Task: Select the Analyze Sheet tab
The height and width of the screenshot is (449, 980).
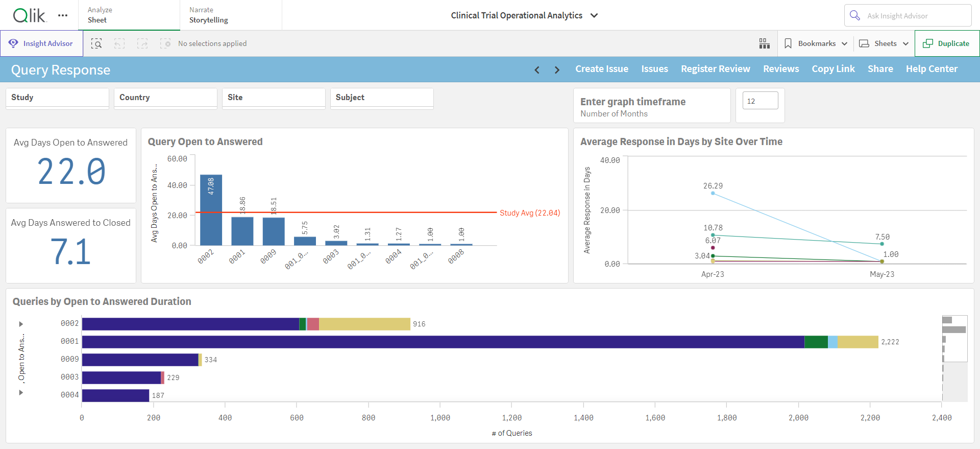Action: point(129,15)
